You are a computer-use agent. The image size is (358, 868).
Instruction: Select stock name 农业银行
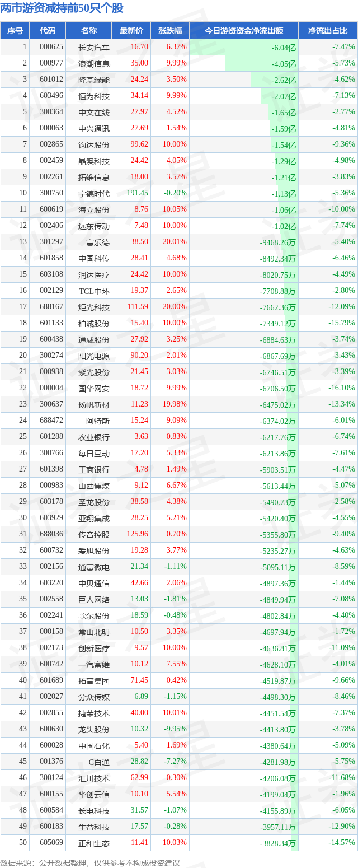pos(94,437)
